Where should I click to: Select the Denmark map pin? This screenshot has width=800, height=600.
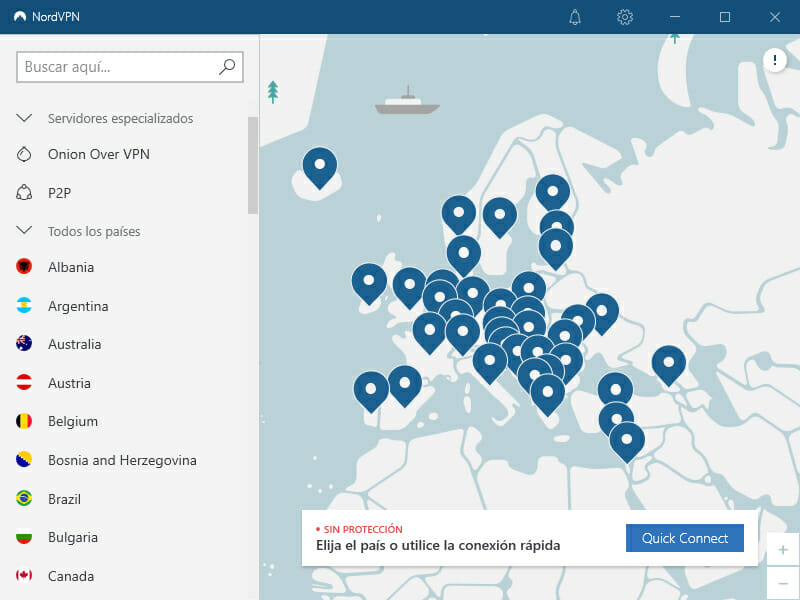pyautogui.click(x=464, y=256)
